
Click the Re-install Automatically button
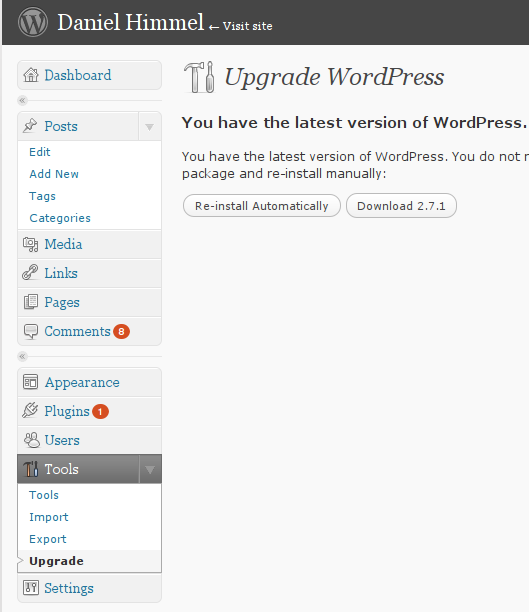coord(262,206)
